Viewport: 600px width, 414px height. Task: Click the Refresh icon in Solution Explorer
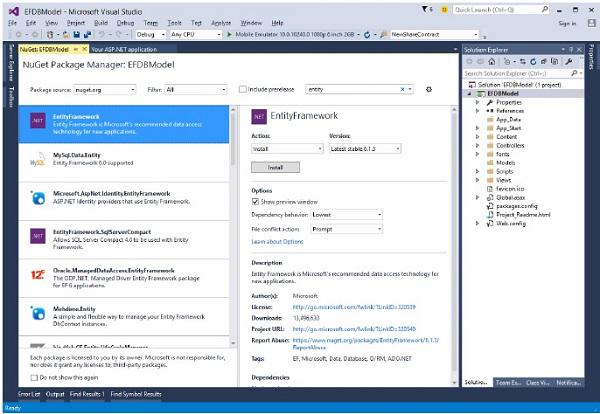[533, 61]
